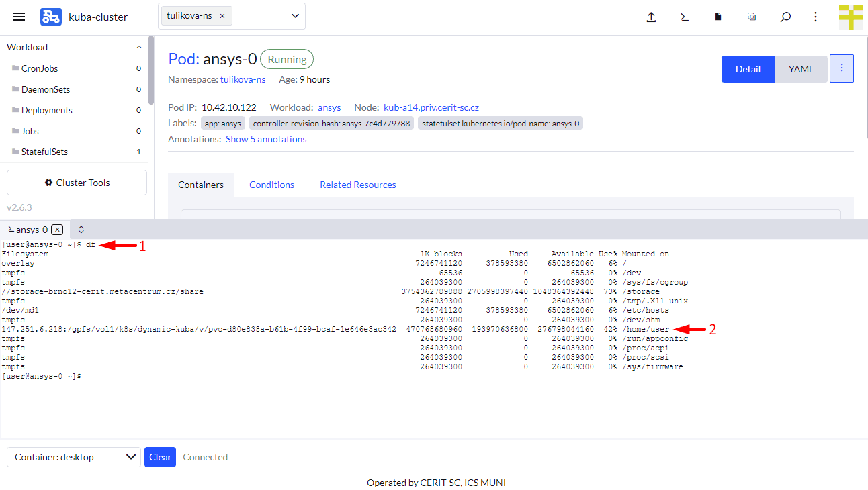Click the Clear terminal button
868x490 pixels.
pyautogui.click(x=160, y=457)
